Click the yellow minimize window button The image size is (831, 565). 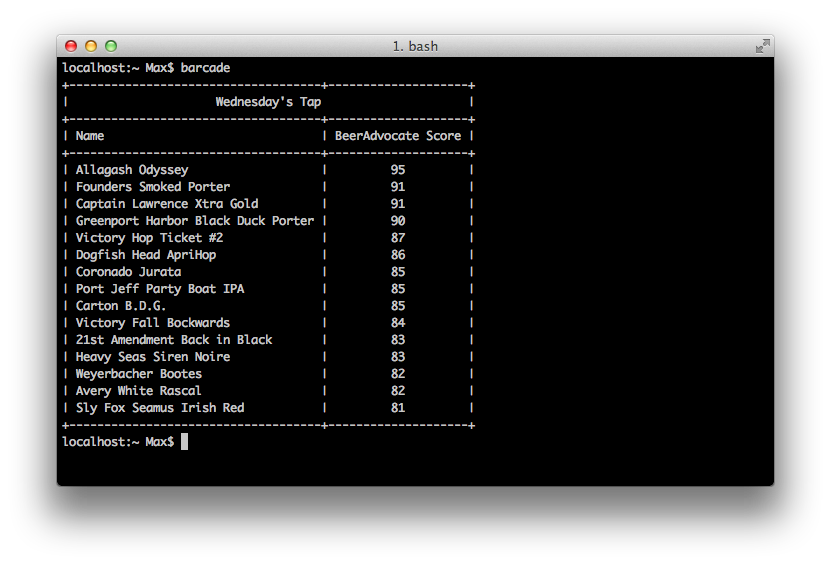91,46
